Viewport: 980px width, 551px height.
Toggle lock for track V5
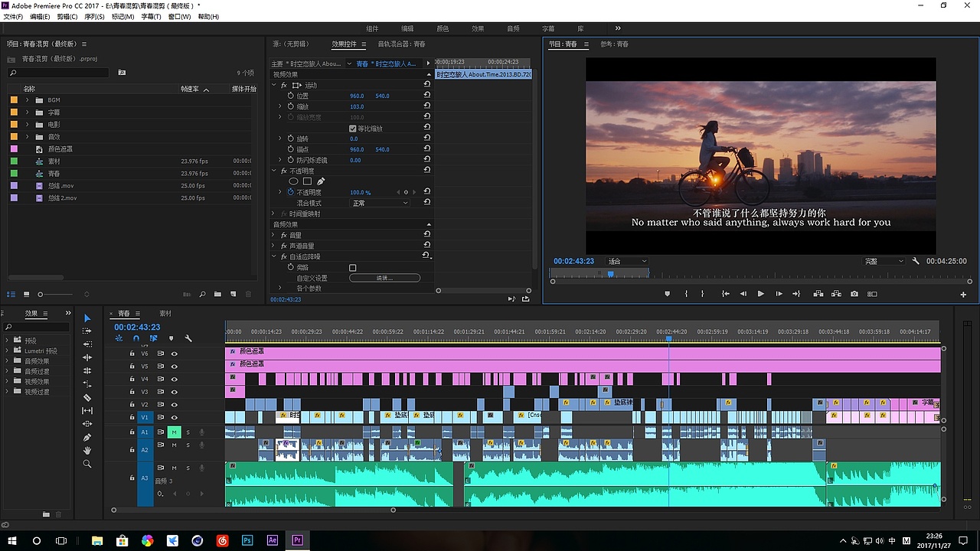(132, 367)
